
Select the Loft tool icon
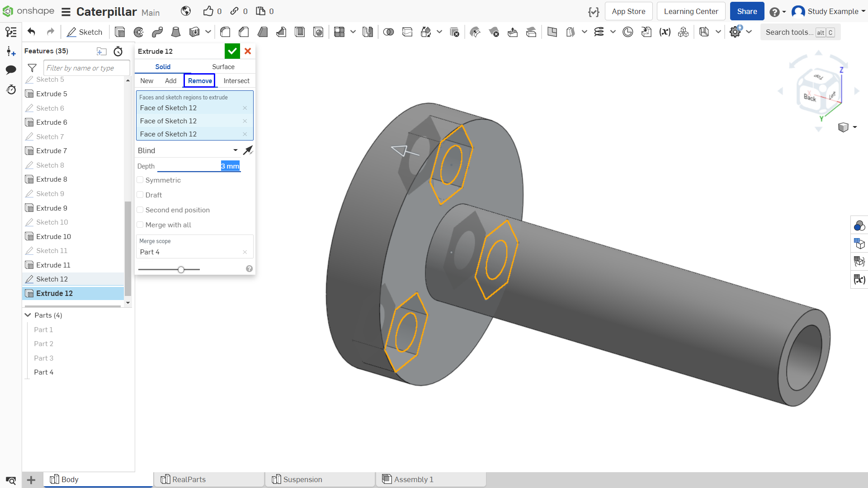176,32
